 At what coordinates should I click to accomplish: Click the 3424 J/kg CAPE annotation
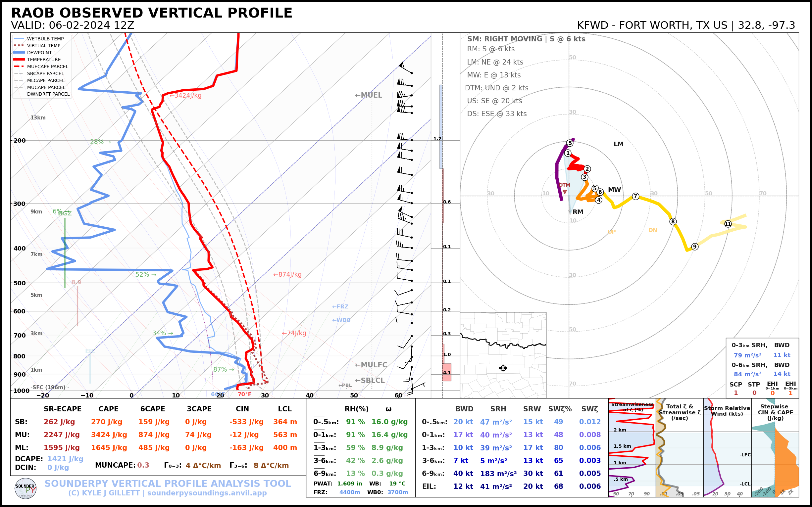point(185,96)
